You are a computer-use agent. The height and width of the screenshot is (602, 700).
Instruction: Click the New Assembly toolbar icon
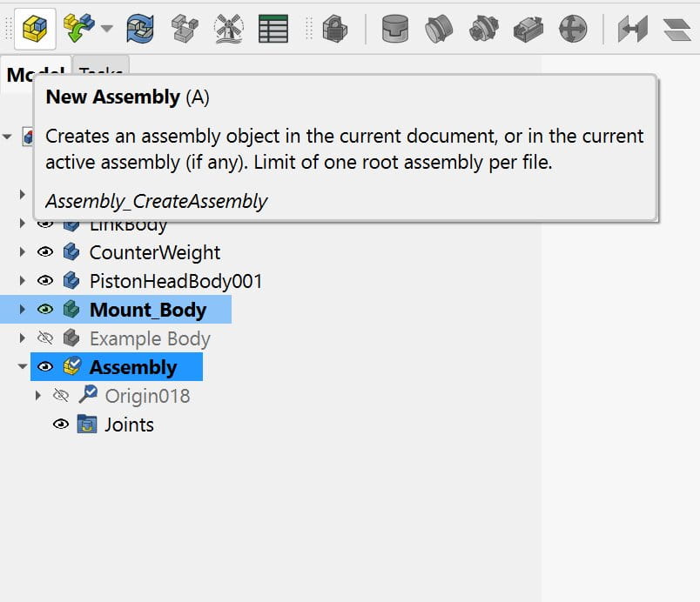coord(35,29)
